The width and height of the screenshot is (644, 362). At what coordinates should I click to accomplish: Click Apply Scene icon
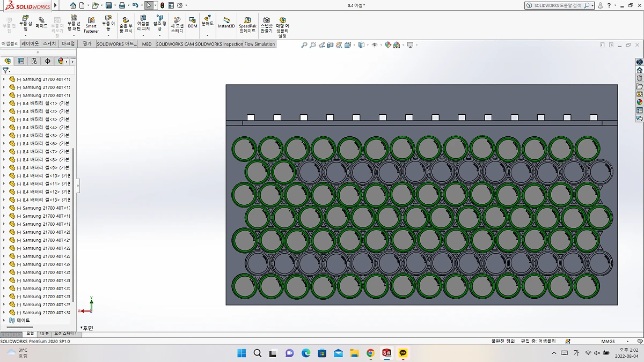pyautogui.click(x=397, y=45)
